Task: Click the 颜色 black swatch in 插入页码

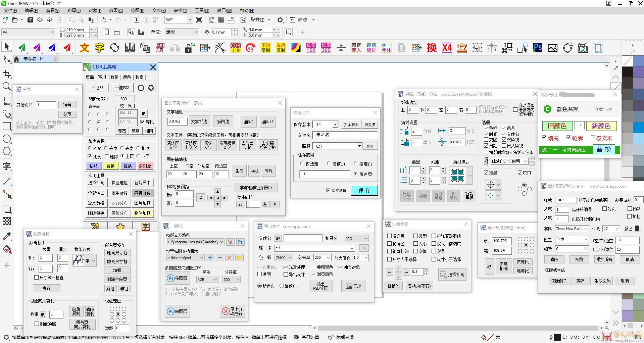Action: pos(637,229)
